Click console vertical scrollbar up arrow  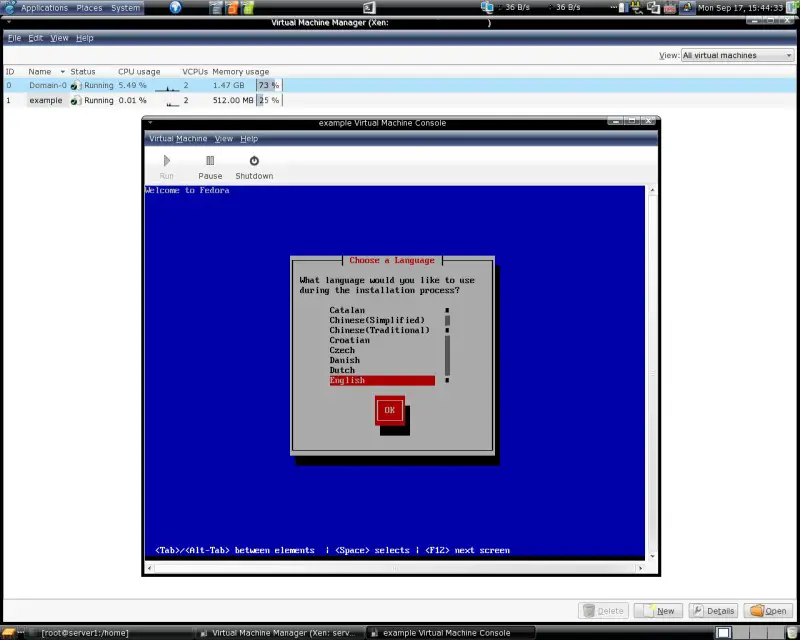[x=652, y=190]
